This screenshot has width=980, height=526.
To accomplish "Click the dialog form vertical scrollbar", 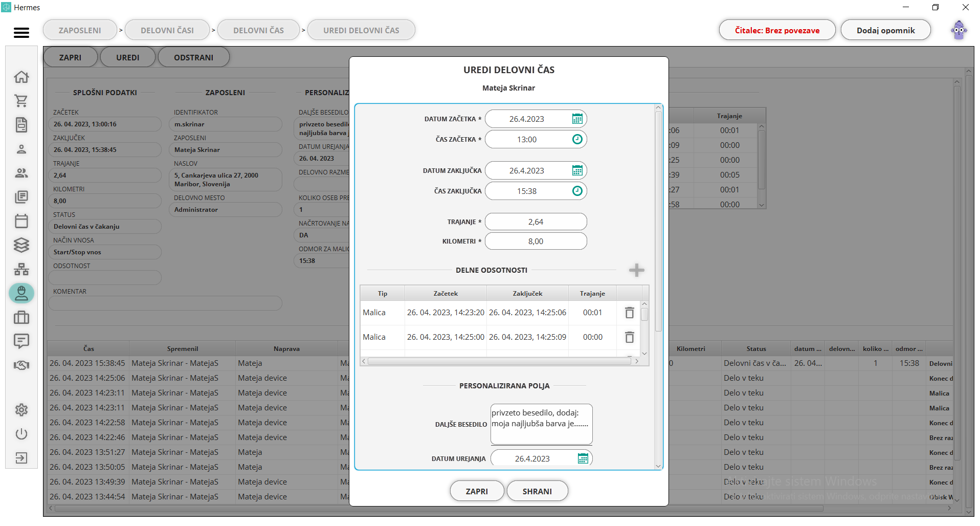I will pyautogui.click(x=658, y=221).
